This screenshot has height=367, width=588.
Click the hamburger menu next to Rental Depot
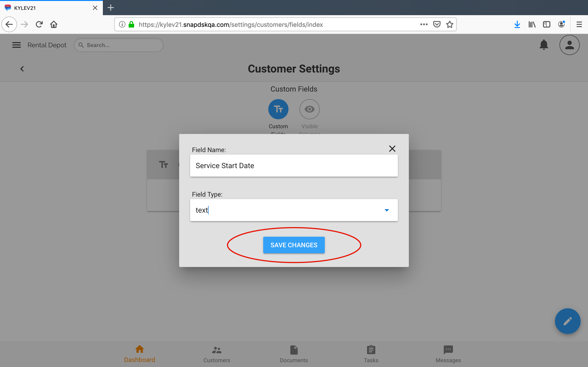click(17, 45)
